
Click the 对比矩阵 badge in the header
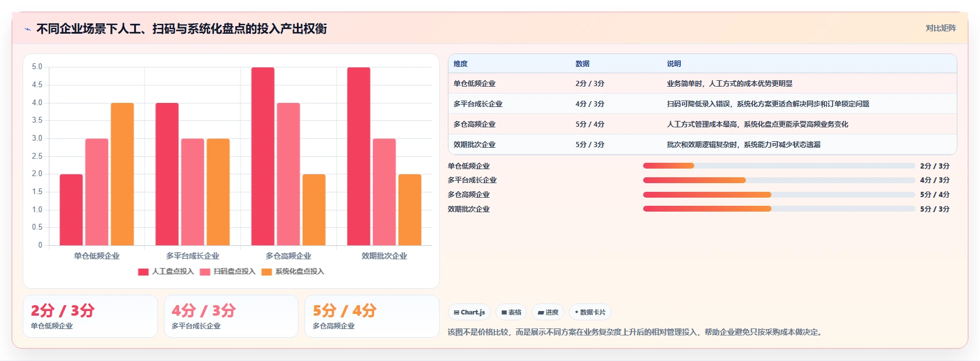[940, 28]
